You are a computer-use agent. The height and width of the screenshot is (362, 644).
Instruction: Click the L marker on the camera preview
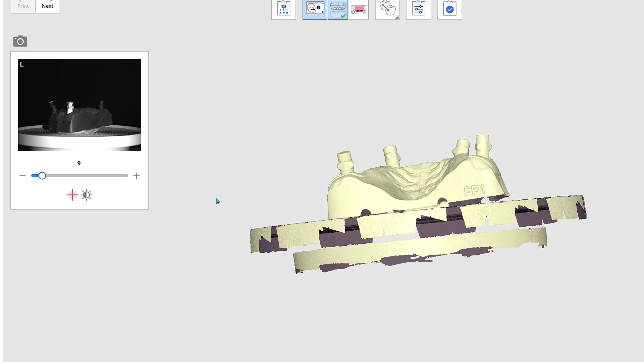pos(22,64)
